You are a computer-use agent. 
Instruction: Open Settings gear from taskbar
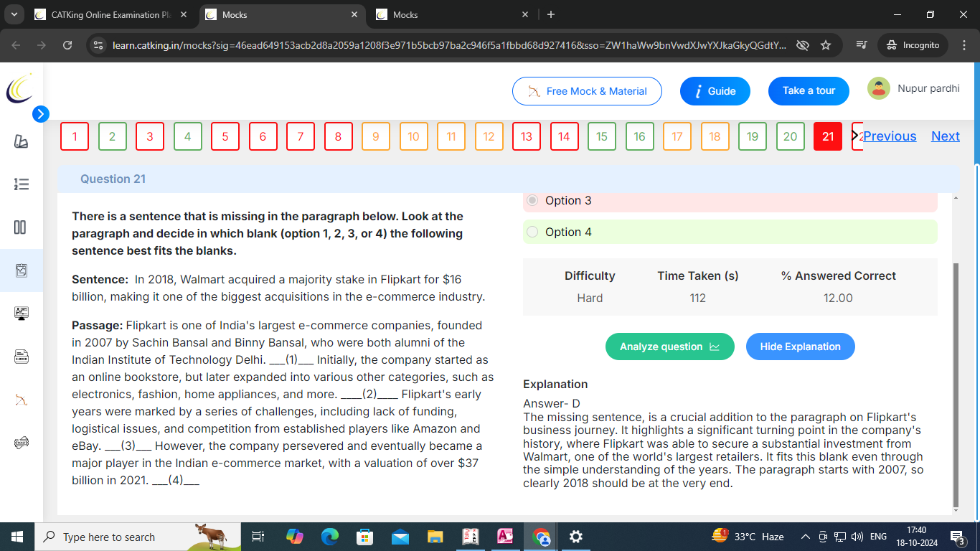pyautogui.click(x=575, y=537)
